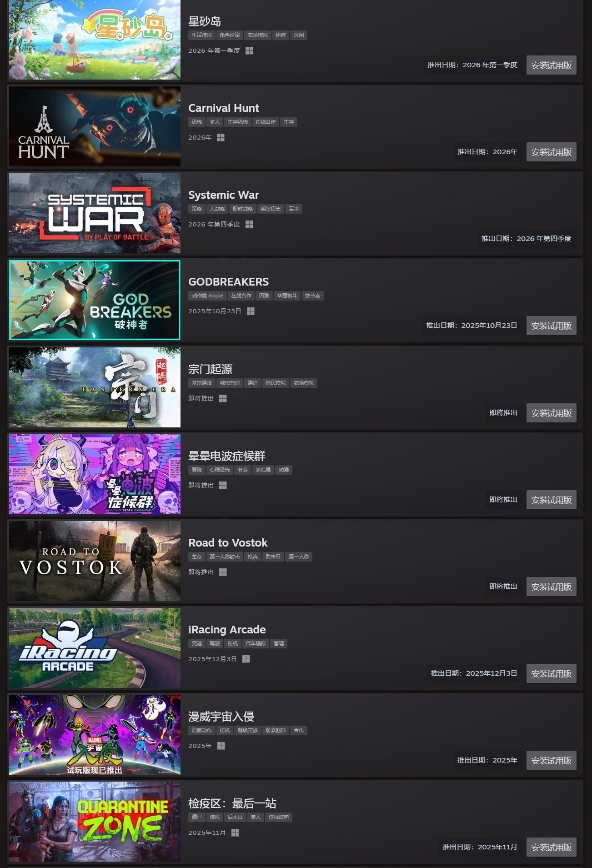This screenshot has width=592, height=868.
Task: Click the Windows icon in the Systemic War row
Action: pyautogui.click(x=249, y=224)
